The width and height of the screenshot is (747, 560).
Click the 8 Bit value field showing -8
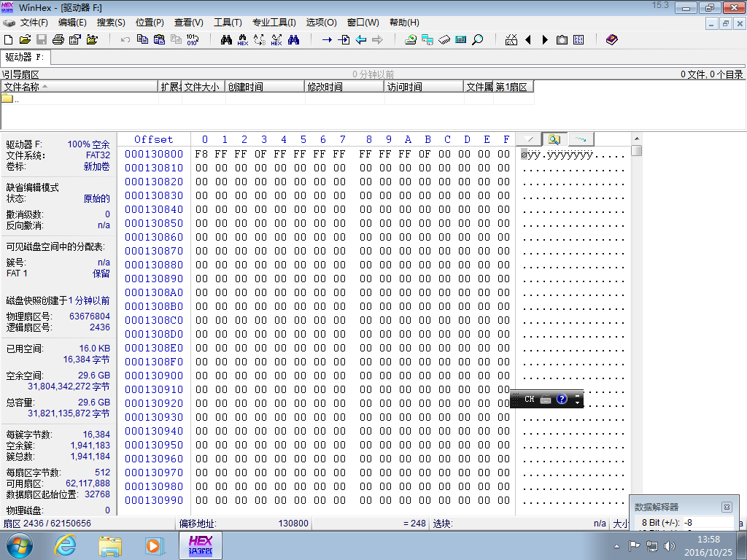(708, 522)
